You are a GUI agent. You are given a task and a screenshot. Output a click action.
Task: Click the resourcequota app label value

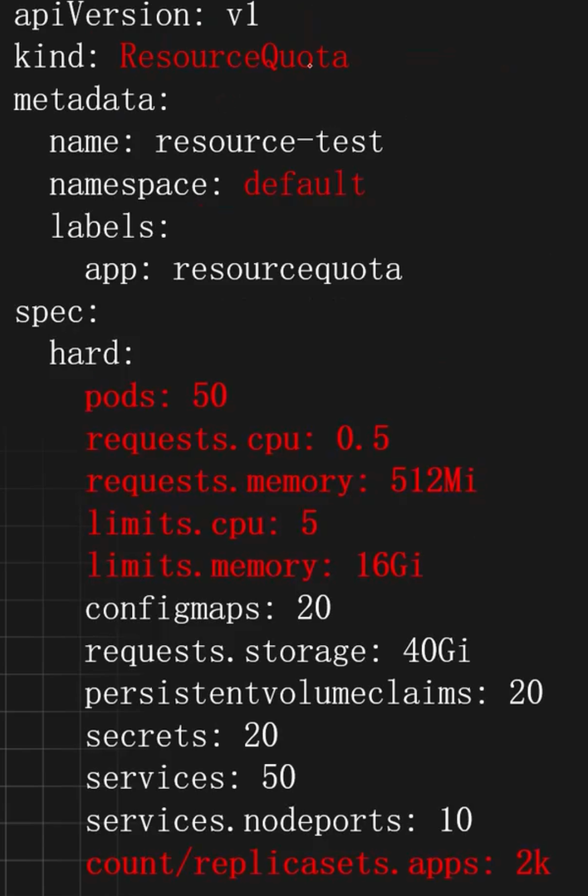pos(287,270)
